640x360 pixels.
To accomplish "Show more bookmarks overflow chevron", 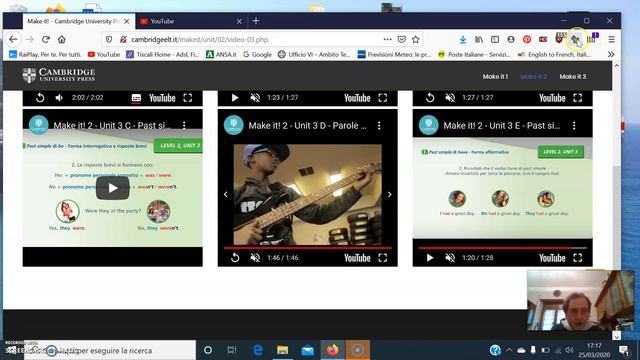I will (611, 54).
